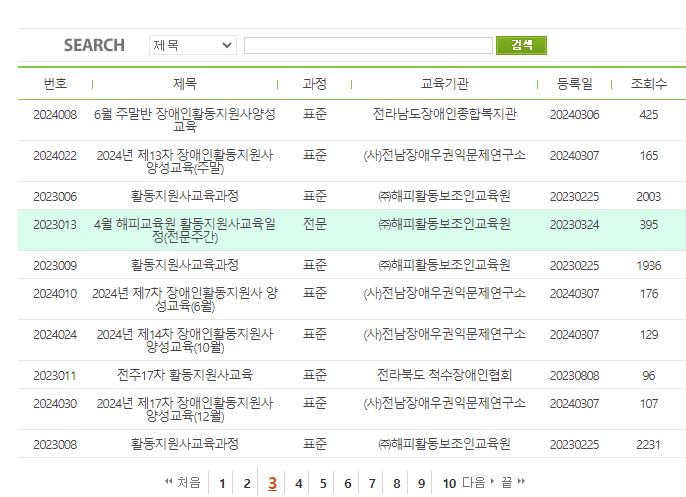Click the search text input field
686x497 pixels.
(368, 46)
